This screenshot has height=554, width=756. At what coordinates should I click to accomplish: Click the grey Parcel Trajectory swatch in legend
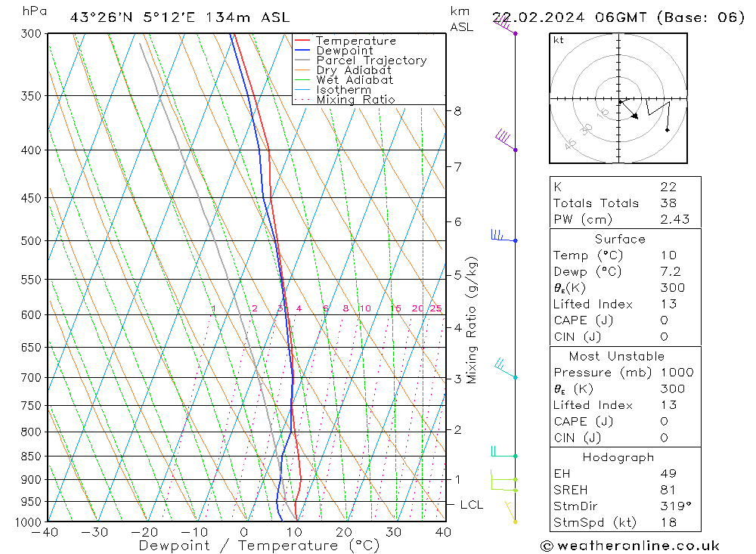tap(302, 60)
